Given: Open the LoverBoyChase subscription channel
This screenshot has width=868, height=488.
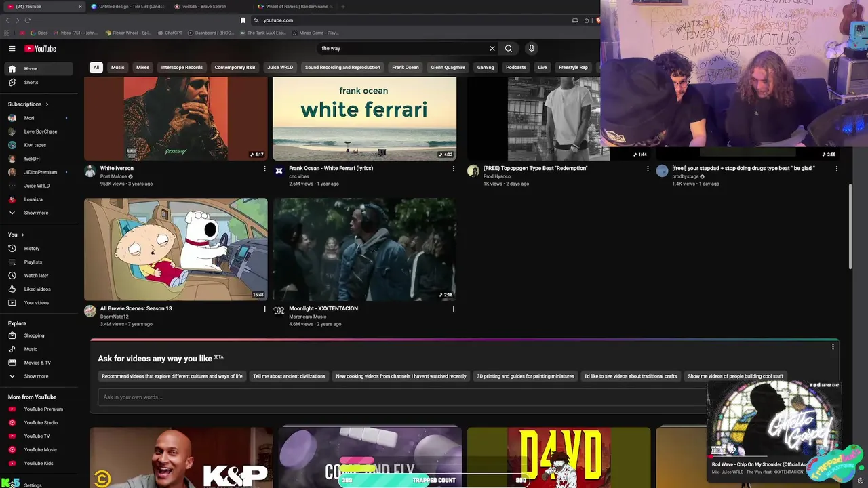Looking at the screenshot, I should click(x=39, y=131).
